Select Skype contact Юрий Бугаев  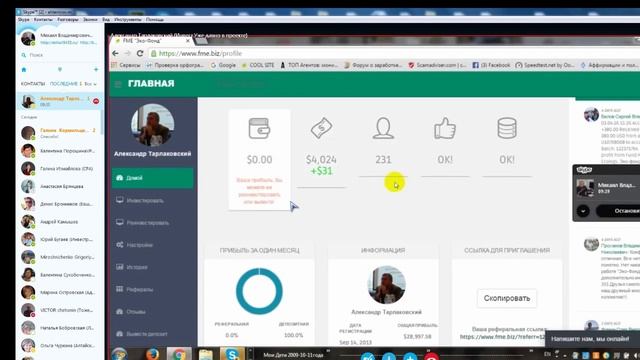[60, 239]
